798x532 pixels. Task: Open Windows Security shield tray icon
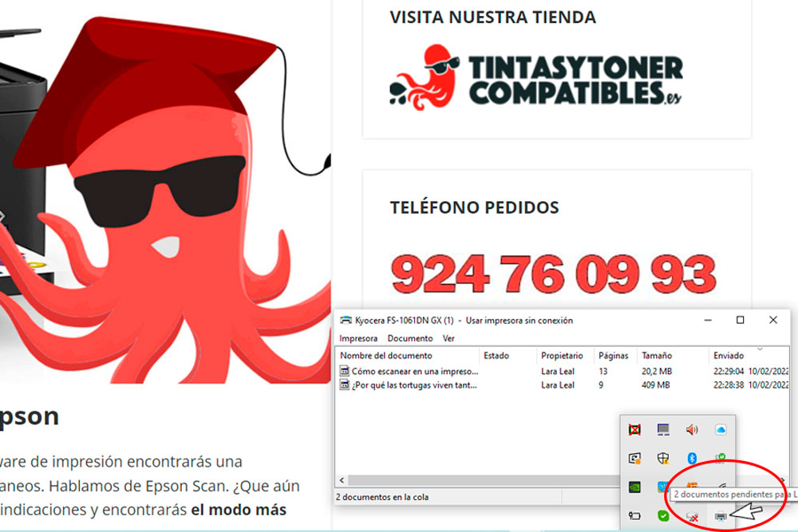point(662,459)
